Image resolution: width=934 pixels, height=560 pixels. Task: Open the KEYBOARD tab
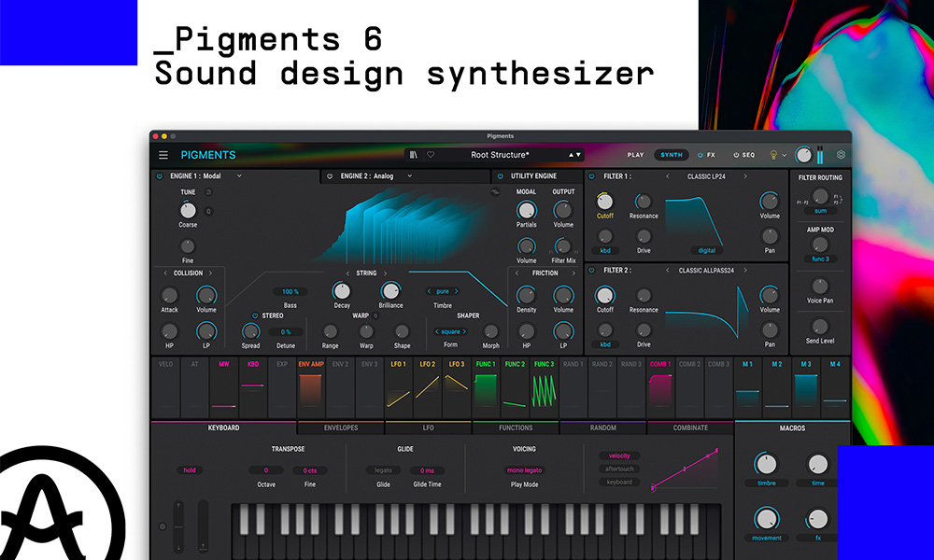coord(224,427)
